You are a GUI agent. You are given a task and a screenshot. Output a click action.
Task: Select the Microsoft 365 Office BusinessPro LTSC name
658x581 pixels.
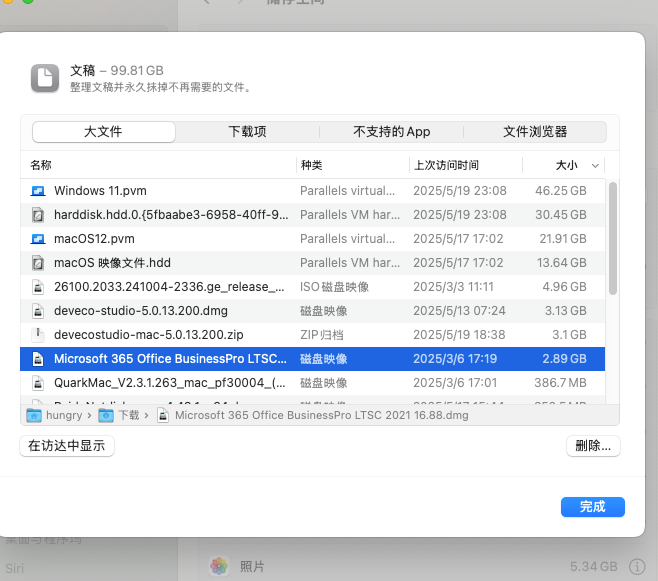[x=170, y=359]
